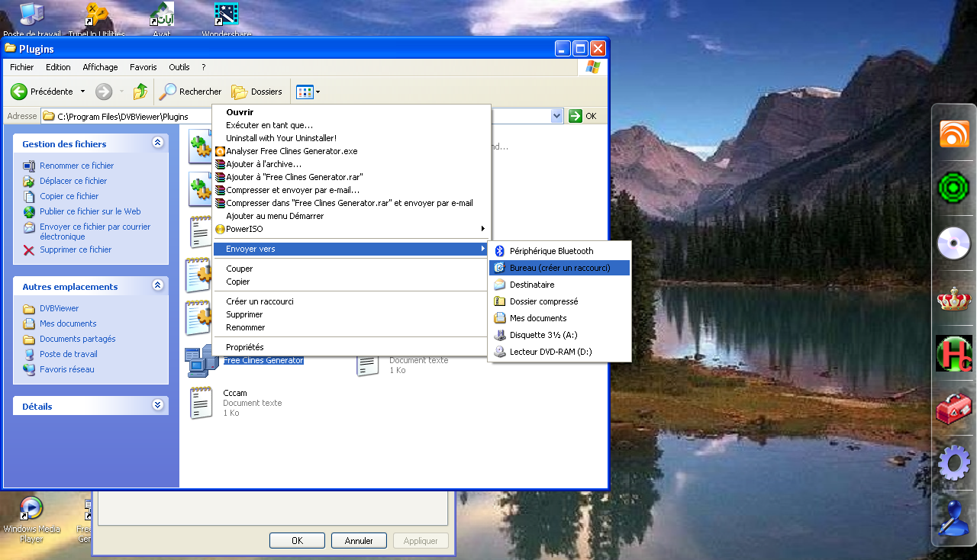Click the Up folder toolbar icon
The width and height of the screenshot is (977, 560).
point(140,92)
